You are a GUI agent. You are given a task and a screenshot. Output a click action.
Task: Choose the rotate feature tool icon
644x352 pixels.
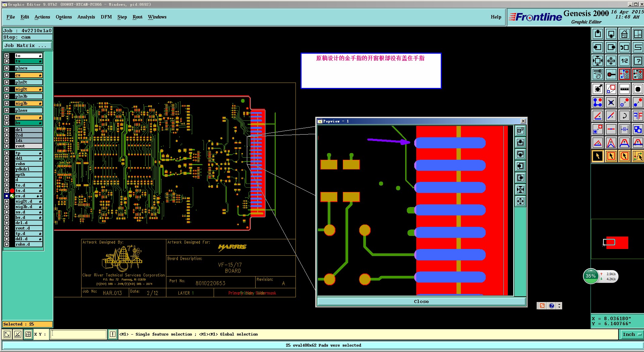(624, 116)
